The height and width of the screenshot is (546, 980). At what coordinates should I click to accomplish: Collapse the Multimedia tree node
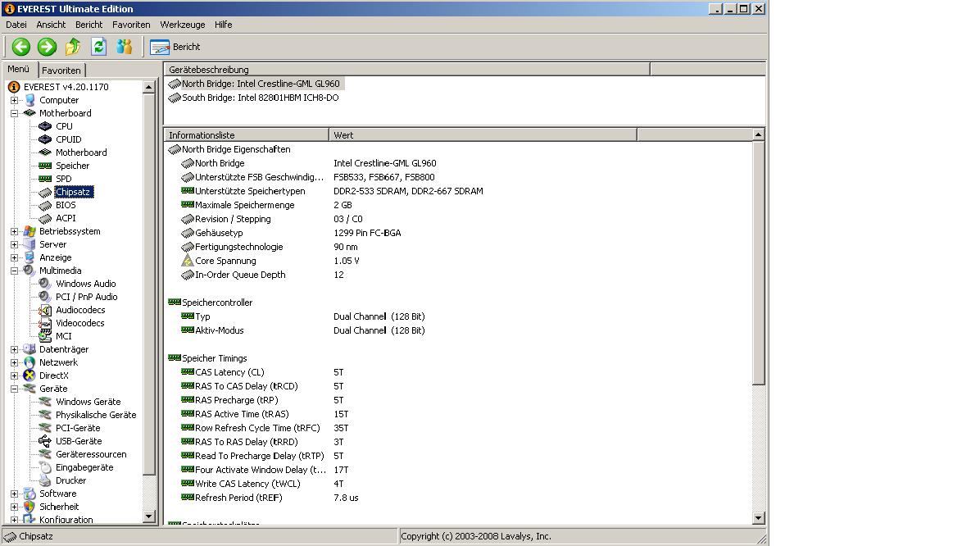[14, 271]
